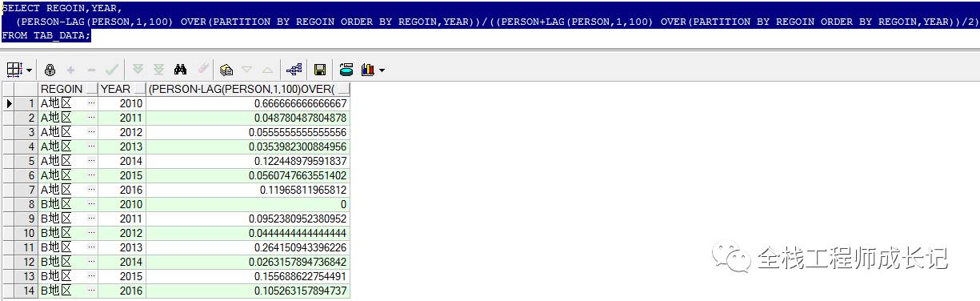Click the REGOIN column header
Viewport: 980px width, 301px height.
pyautogui.click(x=68, y=89)
